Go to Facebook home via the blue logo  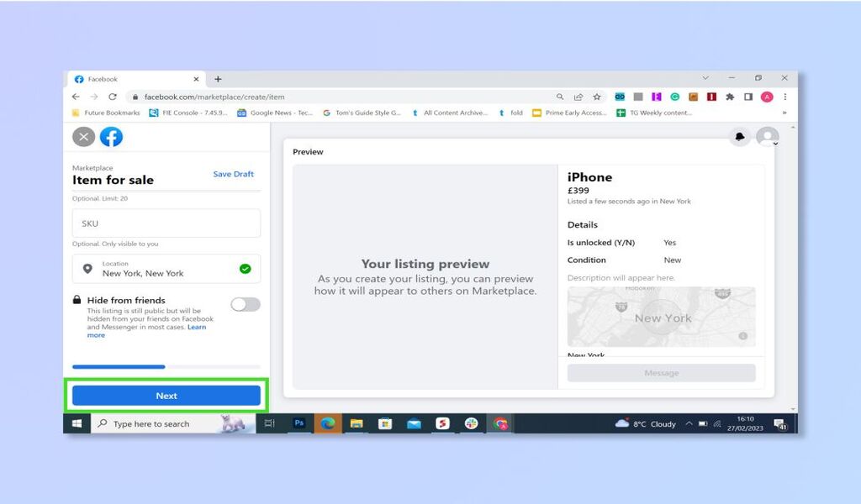pos(111,137)
